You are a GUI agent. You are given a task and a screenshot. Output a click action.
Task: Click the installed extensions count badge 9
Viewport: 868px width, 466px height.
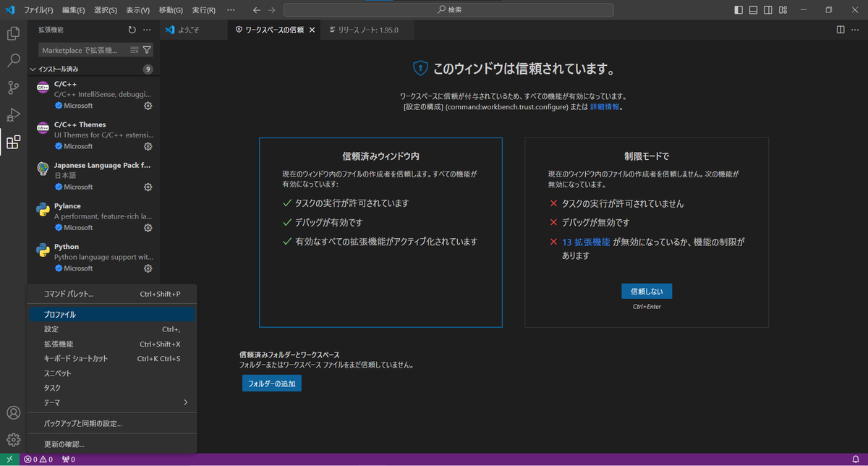[148, 69]
